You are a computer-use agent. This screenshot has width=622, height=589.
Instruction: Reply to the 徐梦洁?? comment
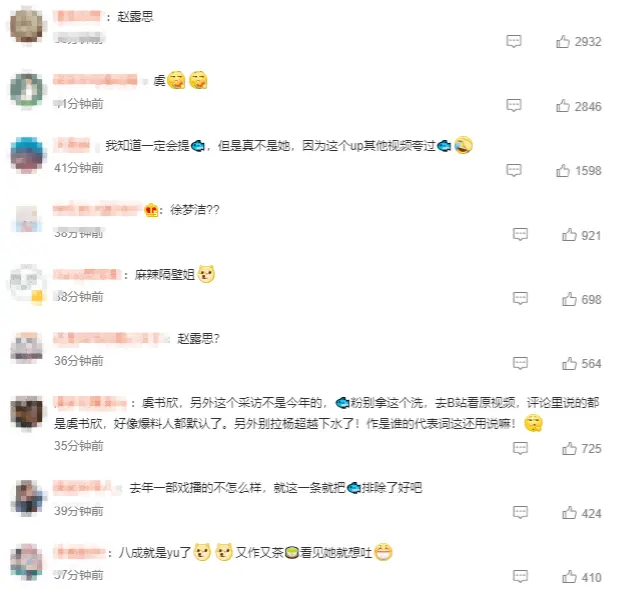[520, 234]
